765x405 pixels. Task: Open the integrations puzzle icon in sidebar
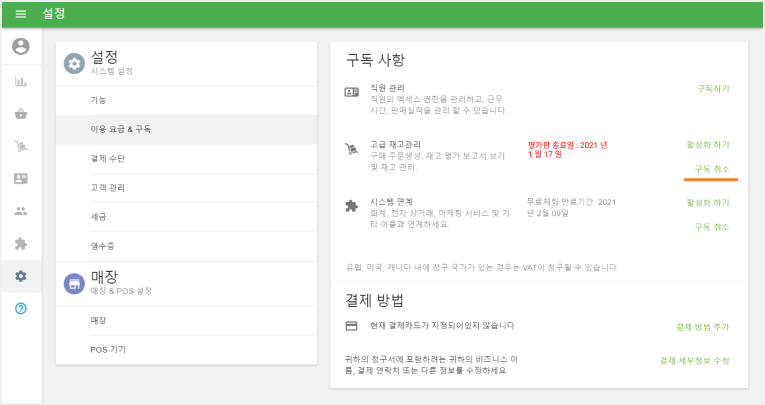point(21,243)
